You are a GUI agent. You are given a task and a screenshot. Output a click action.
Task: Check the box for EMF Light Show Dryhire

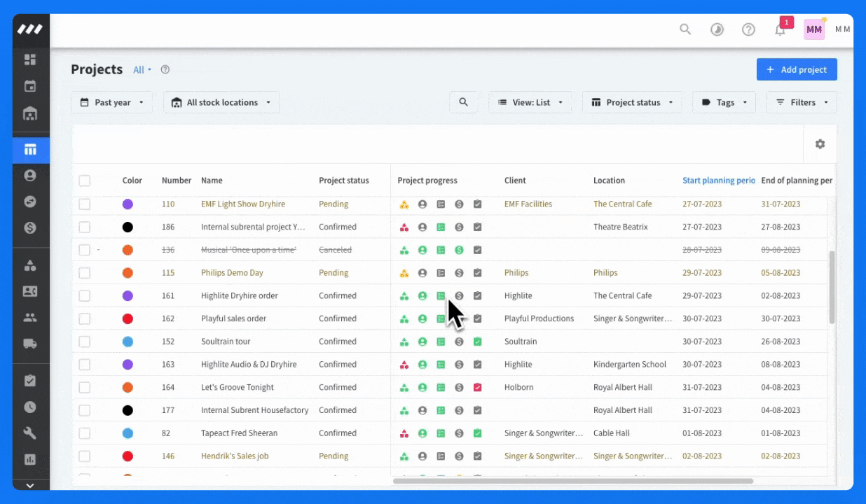point(84,204)
